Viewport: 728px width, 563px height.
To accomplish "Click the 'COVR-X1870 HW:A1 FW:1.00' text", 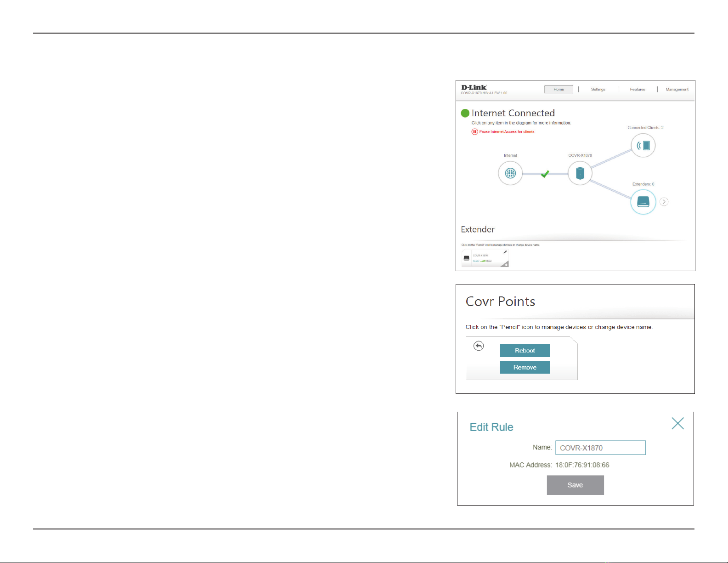I will point(484,93).
